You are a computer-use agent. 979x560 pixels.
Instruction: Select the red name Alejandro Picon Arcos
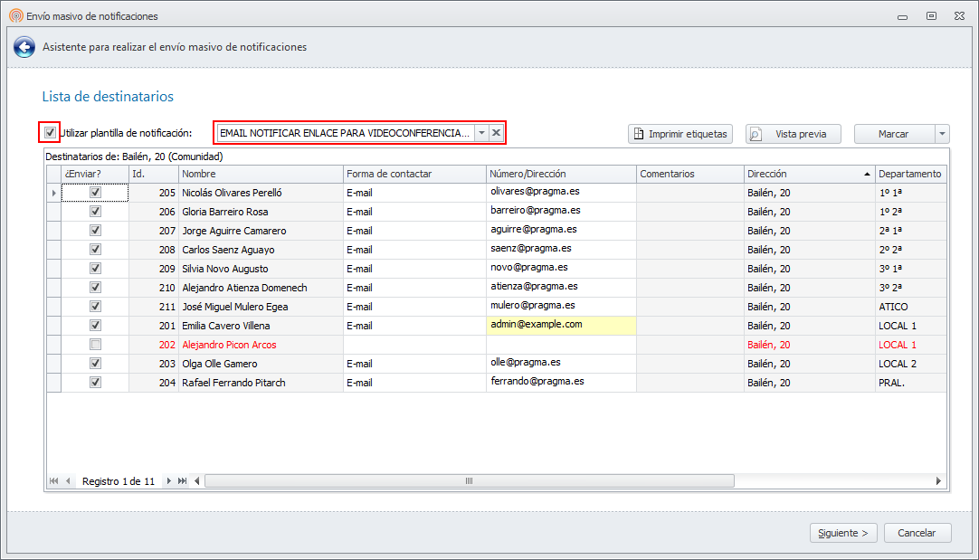(x=229, y=345)
